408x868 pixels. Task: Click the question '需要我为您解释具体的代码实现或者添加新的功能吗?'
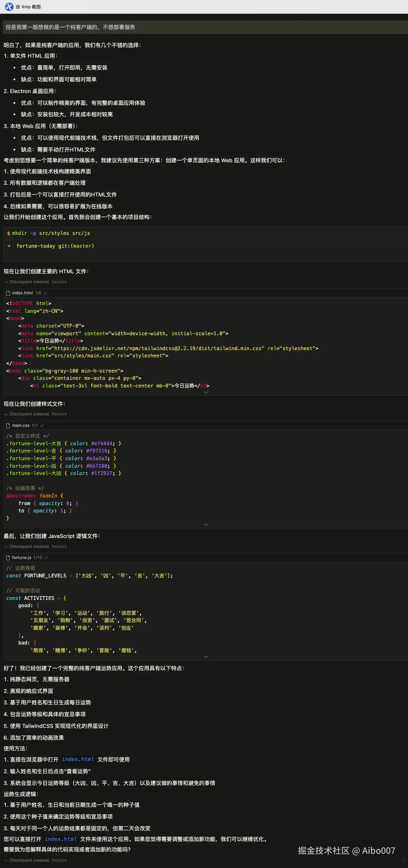point(67,849)
